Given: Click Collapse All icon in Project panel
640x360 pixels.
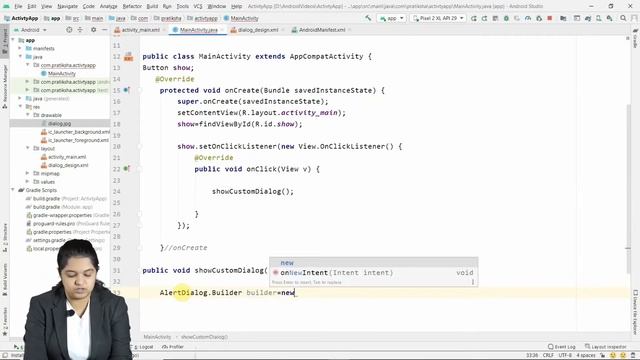Looking at the screenshot, I should click(80, 30).
